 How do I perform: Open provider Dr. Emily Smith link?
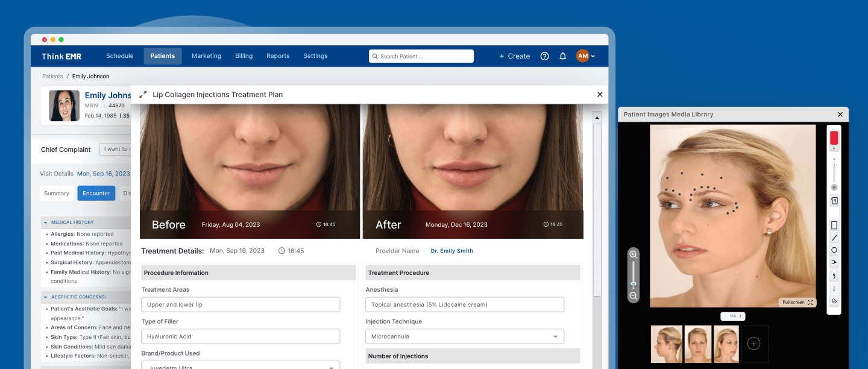coord(452,251)
